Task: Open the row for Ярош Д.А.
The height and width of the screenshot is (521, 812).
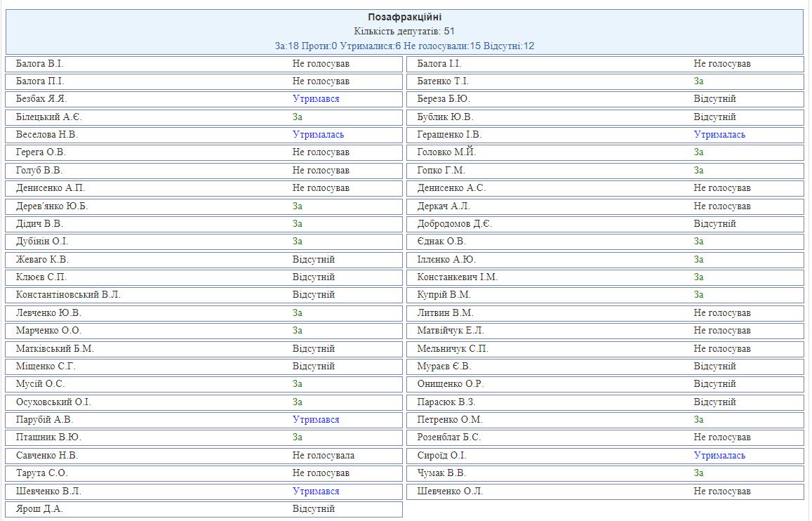Action: click(39, 509)
